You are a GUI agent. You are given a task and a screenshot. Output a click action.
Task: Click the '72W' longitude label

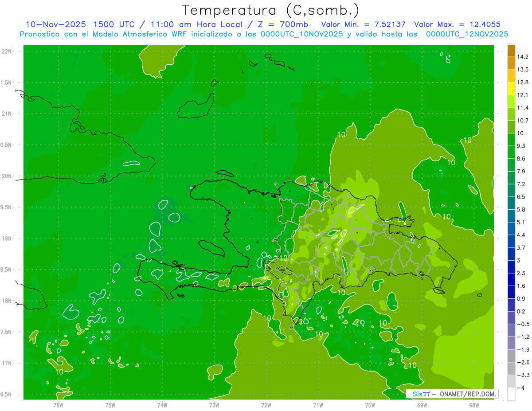point(266,405)
